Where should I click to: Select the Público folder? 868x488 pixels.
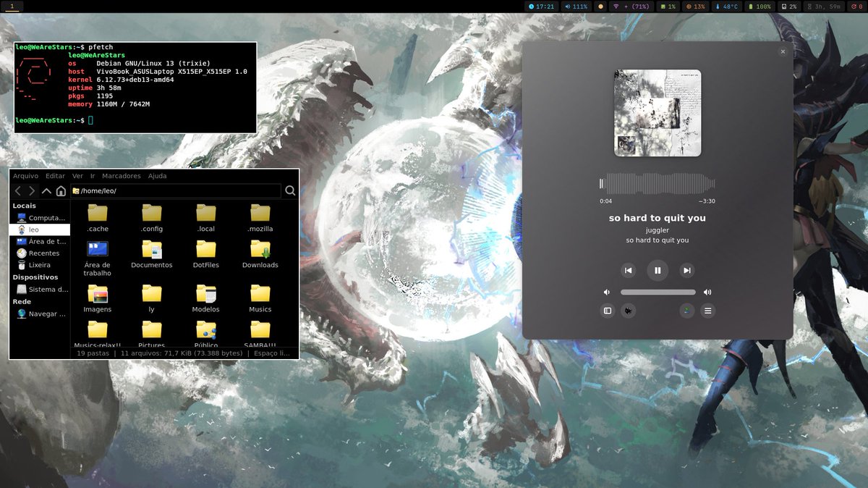206,335
